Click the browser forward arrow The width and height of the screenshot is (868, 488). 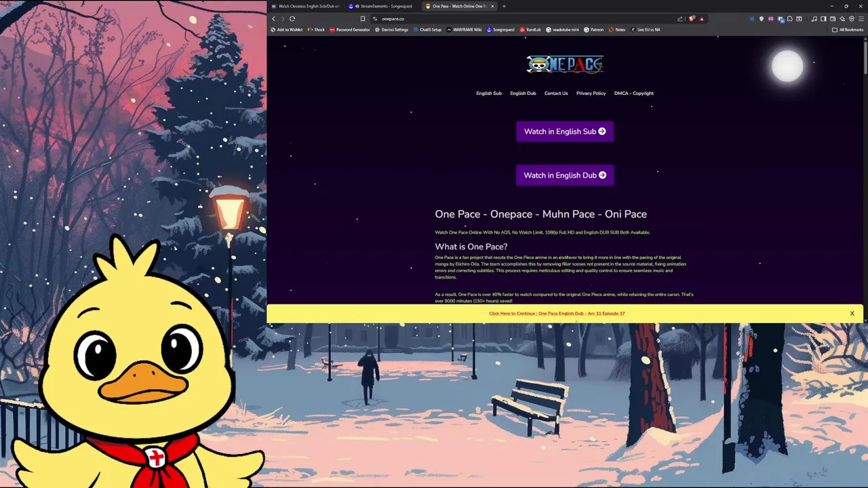(283, 19)
